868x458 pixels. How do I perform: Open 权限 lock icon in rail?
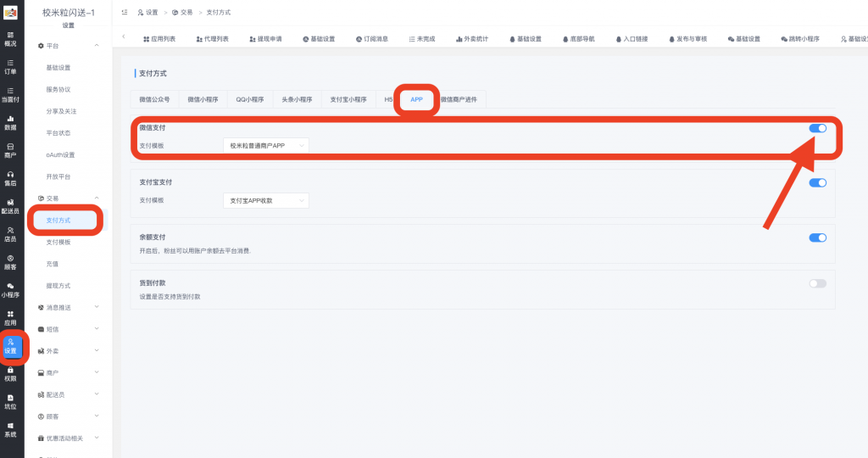(10, 374)
